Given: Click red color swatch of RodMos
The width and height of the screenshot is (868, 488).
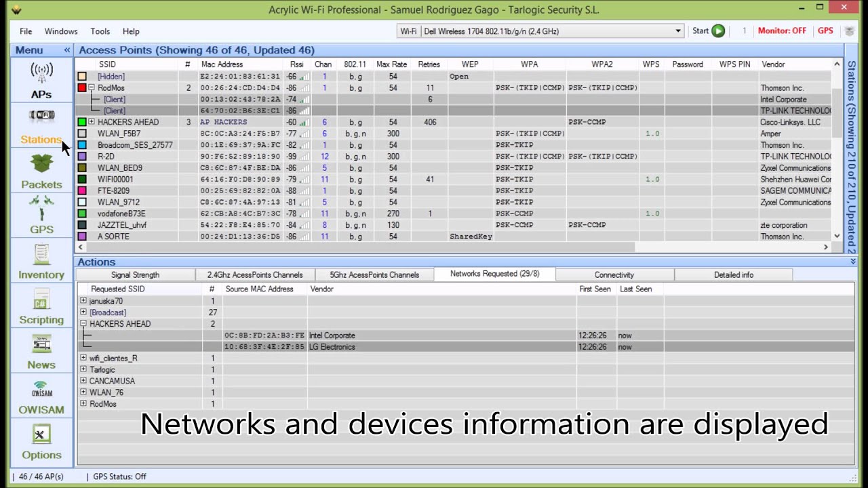Looking at the screenshot, I should click(x=82, y=88).
